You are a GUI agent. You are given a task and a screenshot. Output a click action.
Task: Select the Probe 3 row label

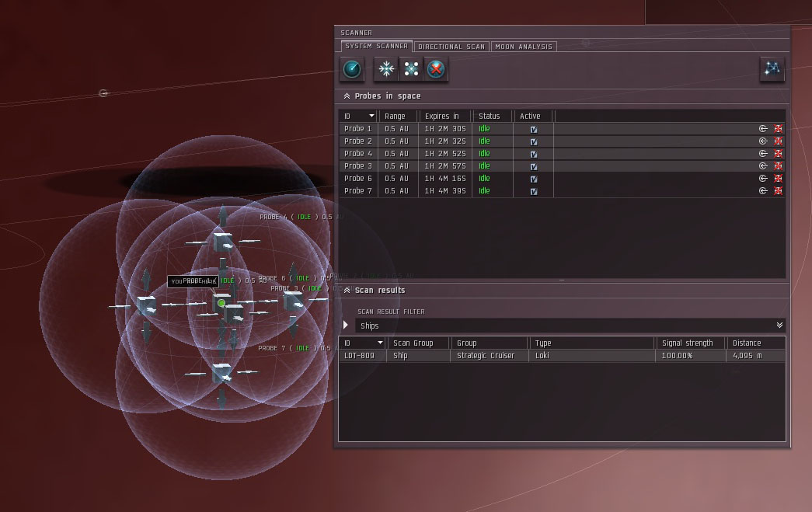click(358, 166)
